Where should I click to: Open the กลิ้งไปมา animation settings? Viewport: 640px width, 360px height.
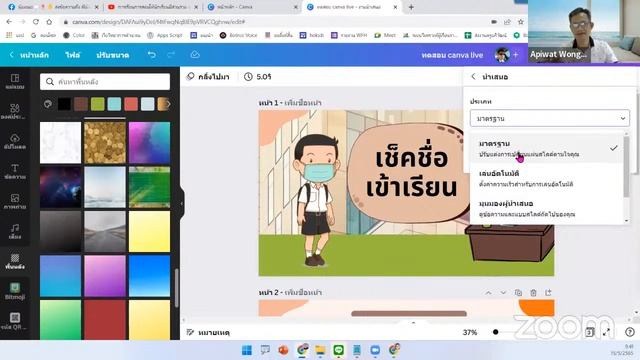[x=208, y=77]
